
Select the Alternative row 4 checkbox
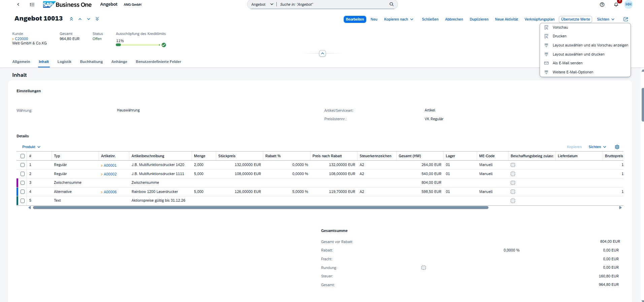pyautogui.click(x=23, y=192)
